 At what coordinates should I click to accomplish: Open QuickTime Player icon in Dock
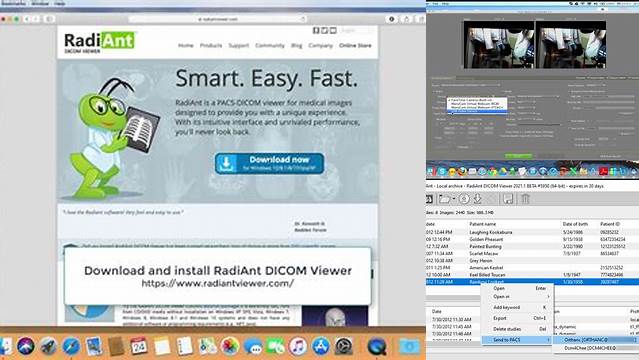(x=377, y=347)
